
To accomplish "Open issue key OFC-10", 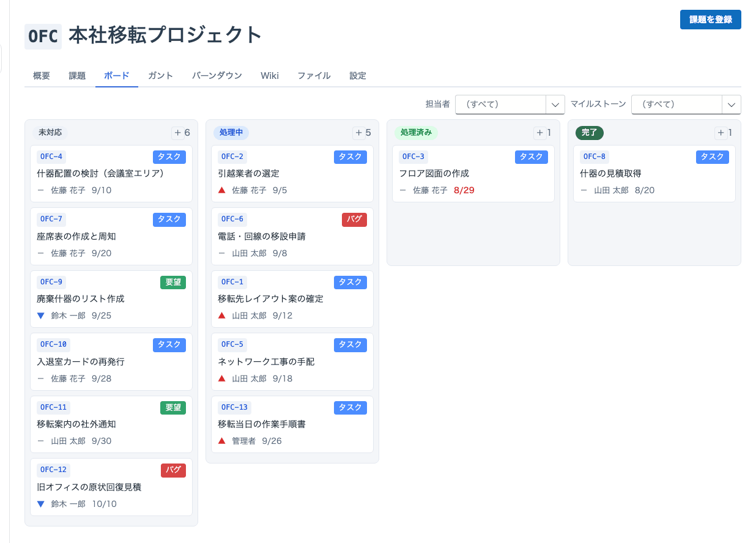I will [x=53, y=345].
